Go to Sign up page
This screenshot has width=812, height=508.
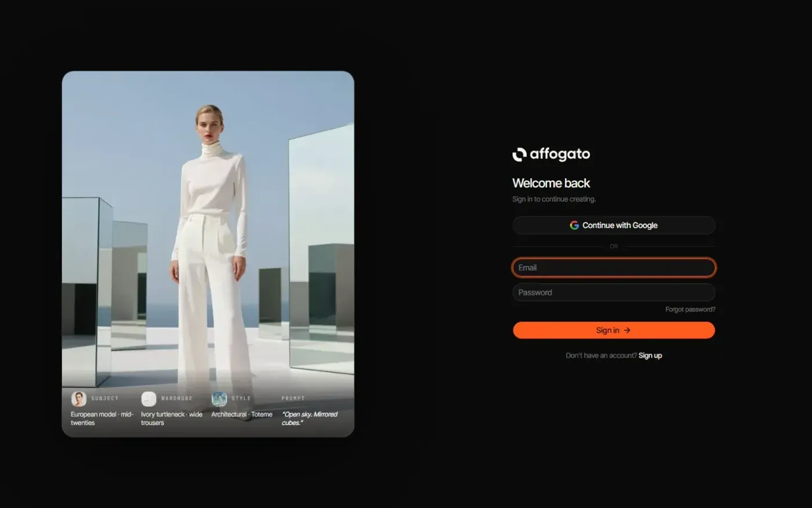click(x=650, y=355)
